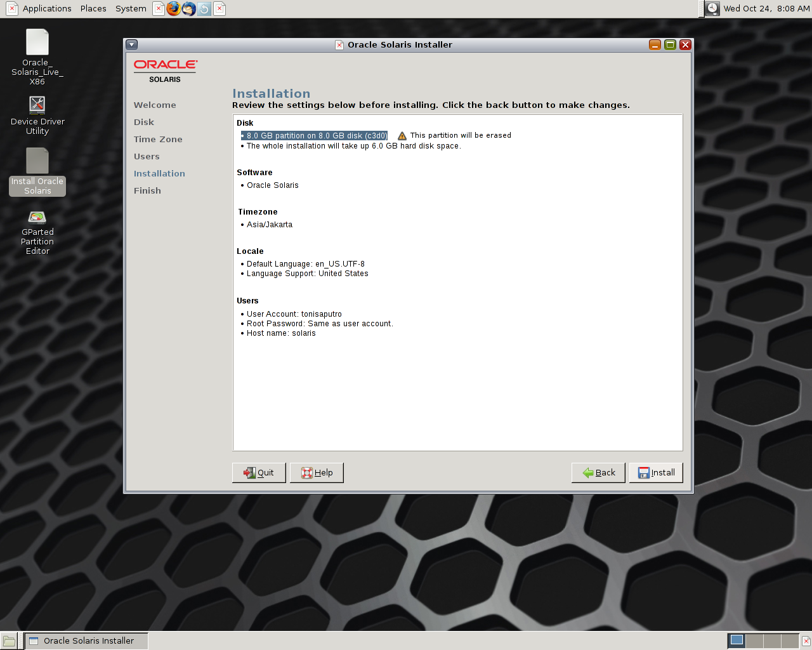The width and height of the screenshot is (812, 650).
Task: Select Time Zone in the installer sidebar
Action: pyautogui.click(x=158, y=139)
